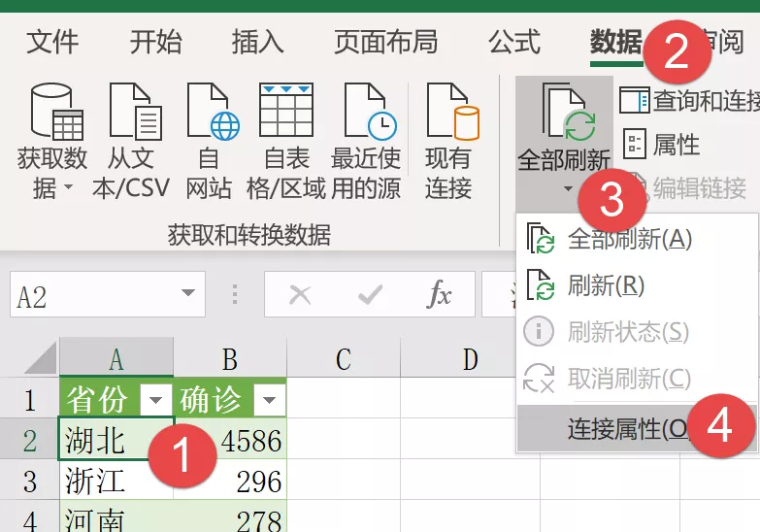Switch to the 插入 tab
This screenshot has width=760, height=532.
258,42
